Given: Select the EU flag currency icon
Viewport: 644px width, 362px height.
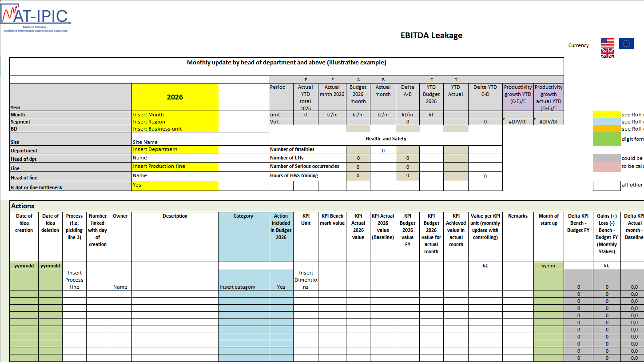Looking at the screenshot, I should (x=626, y=44).
